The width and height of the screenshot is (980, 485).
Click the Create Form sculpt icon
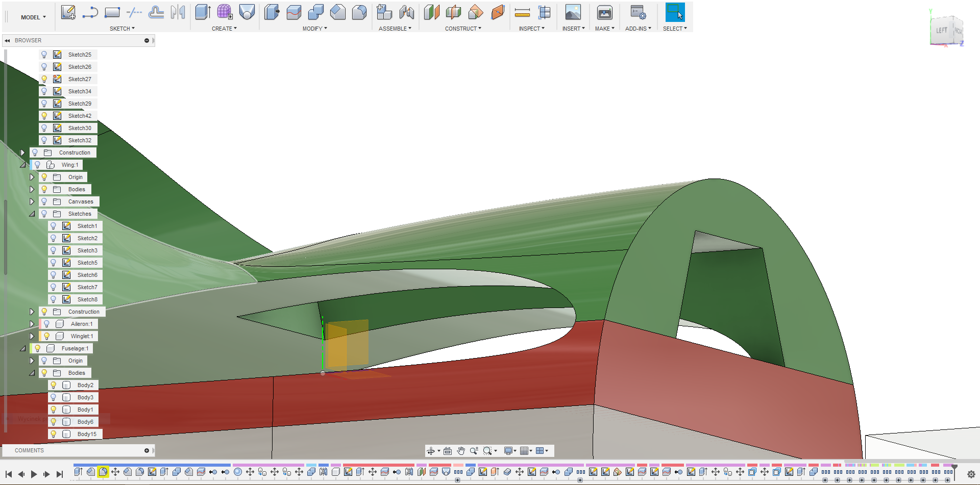[225, 12]
